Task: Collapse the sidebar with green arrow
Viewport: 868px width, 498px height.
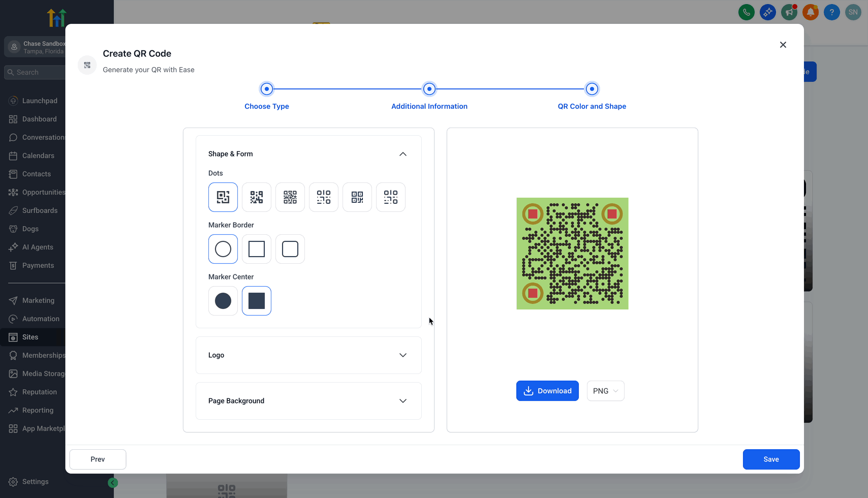Action: click(113, 483)
